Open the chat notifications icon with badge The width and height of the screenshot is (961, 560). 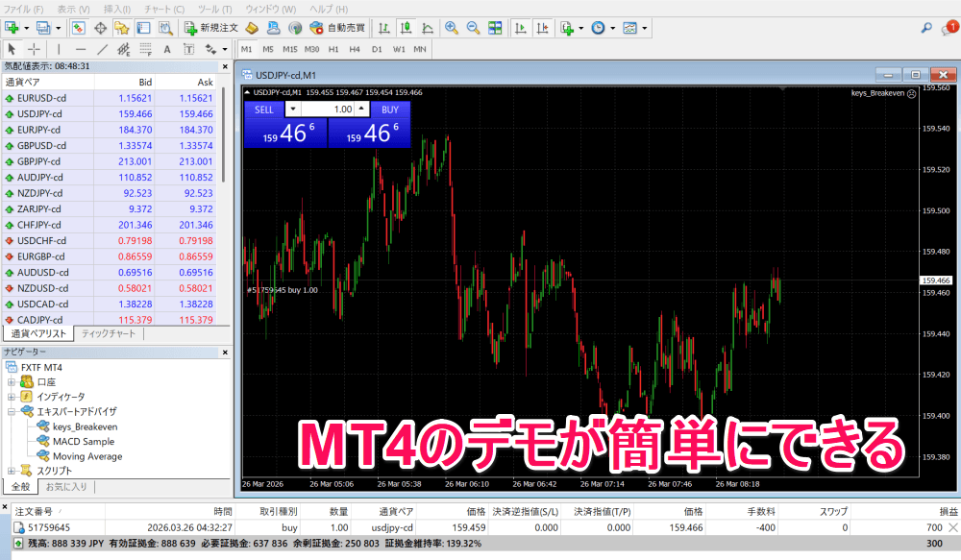click(949, 28)
